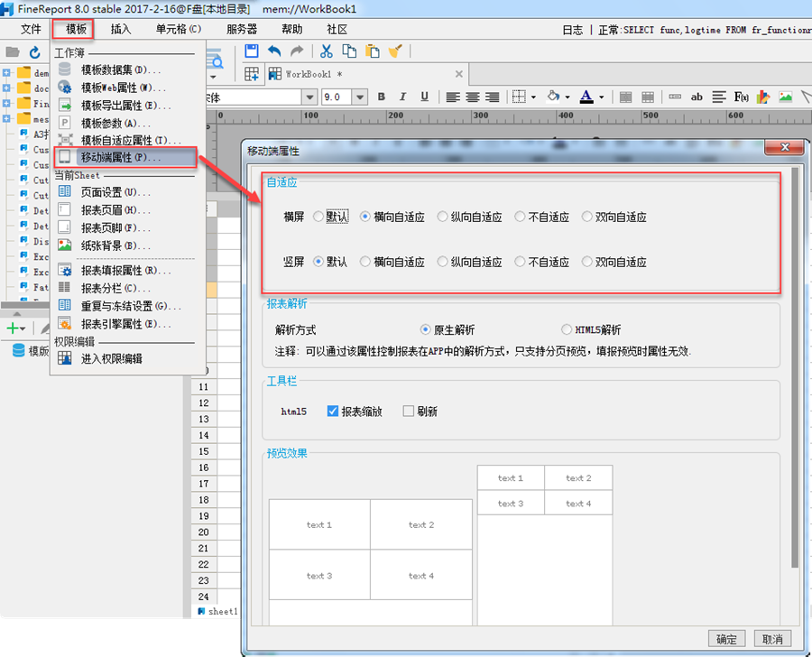The height and width of the screenshot is (657, 812).
Task: Select 横屏 纵向自适应 radio button
Action: tap(442, 217)
